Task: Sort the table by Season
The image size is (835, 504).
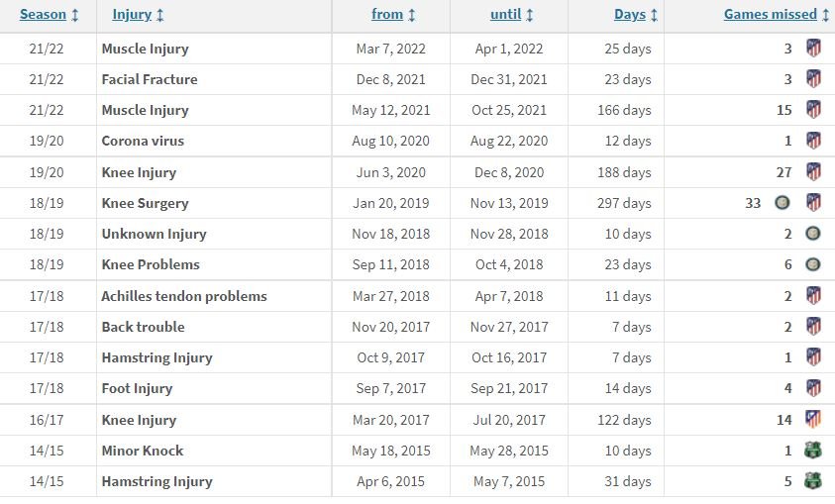Action: coord(43,15)
